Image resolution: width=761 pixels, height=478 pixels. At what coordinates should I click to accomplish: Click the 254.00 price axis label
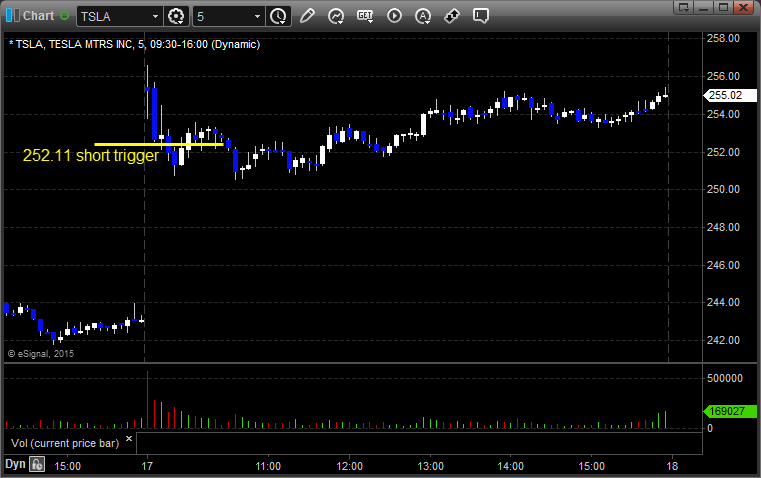[x=723, y=114]
